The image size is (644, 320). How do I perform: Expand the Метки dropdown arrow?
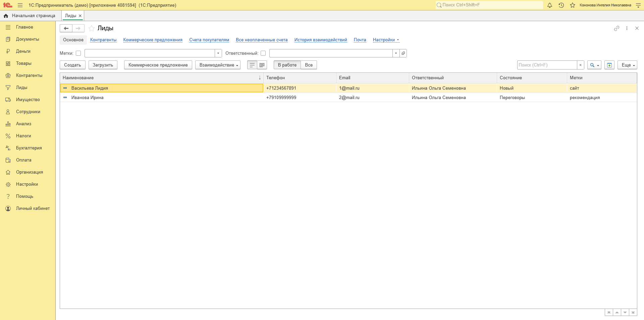click(x=218, y=53)
